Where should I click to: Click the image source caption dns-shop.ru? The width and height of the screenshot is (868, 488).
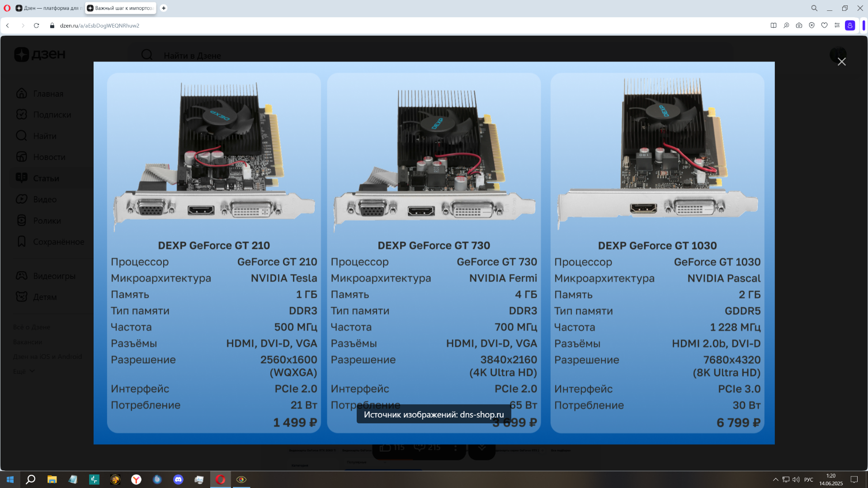coord(434,414)
